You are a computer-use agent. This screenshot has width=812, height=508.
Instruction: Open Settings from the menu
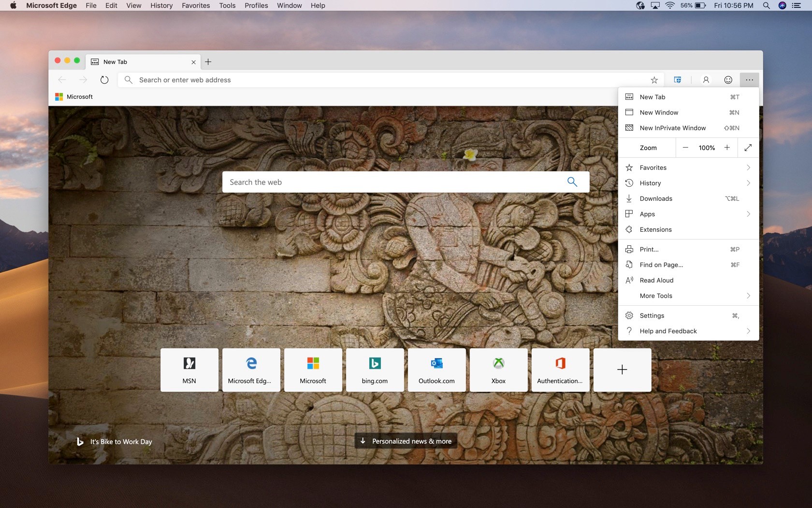[652, 316]
